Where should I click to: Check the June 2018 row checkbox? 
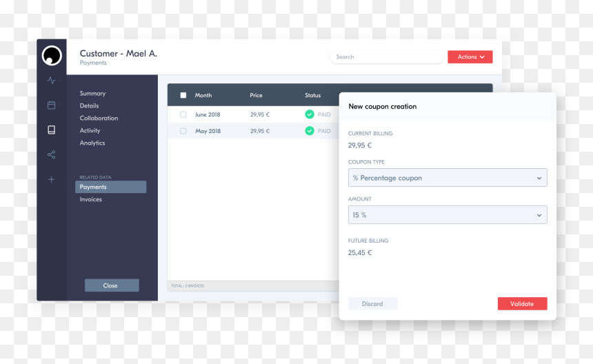[x=183, y=114]
